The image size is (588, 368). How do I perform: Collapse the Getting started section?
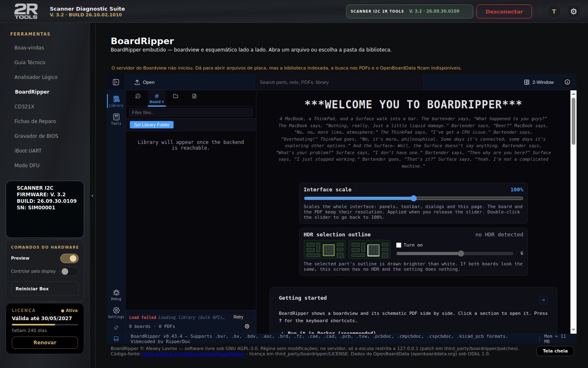[x=543, y=300]
